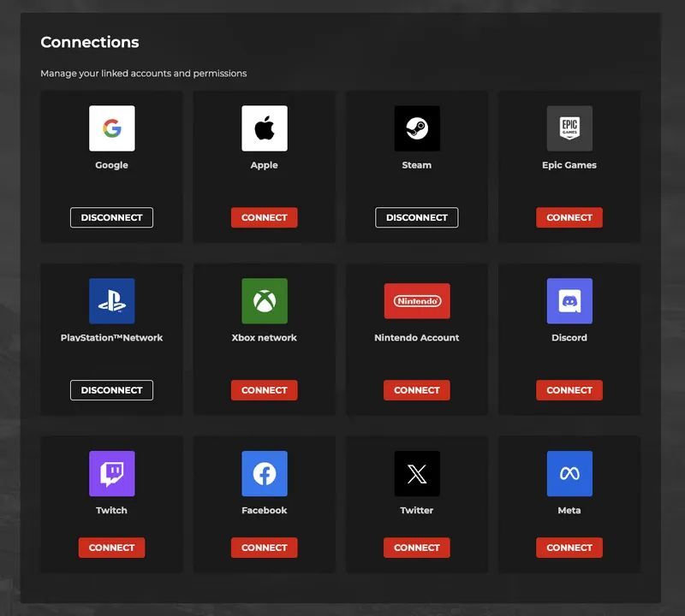Click the 'PlayStation™Network' label text

tap(112, 337)
